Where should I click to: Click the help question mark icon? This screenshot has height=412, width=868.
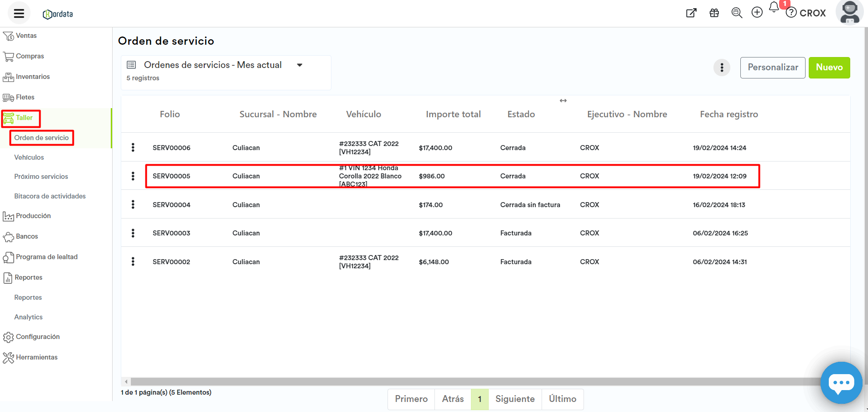(x=791, y=13)
